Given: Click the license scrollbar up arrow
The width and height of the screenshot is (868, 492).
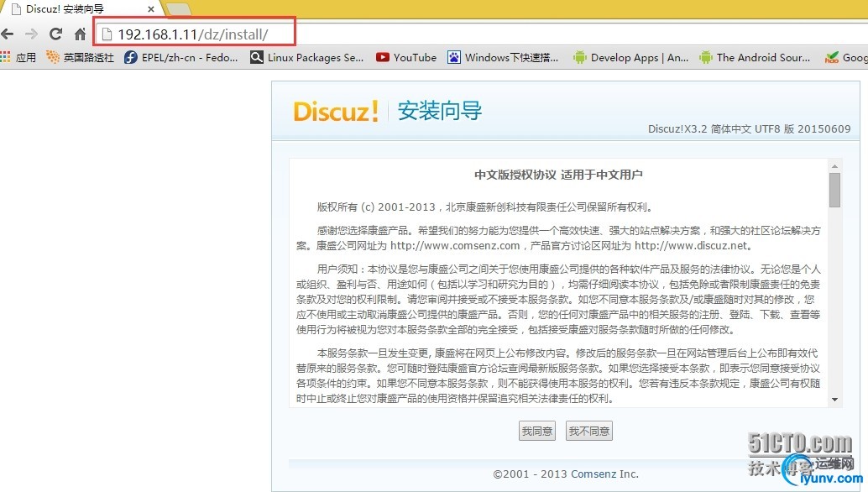Looking at the screenshot, I should click(x=834, y=165).
